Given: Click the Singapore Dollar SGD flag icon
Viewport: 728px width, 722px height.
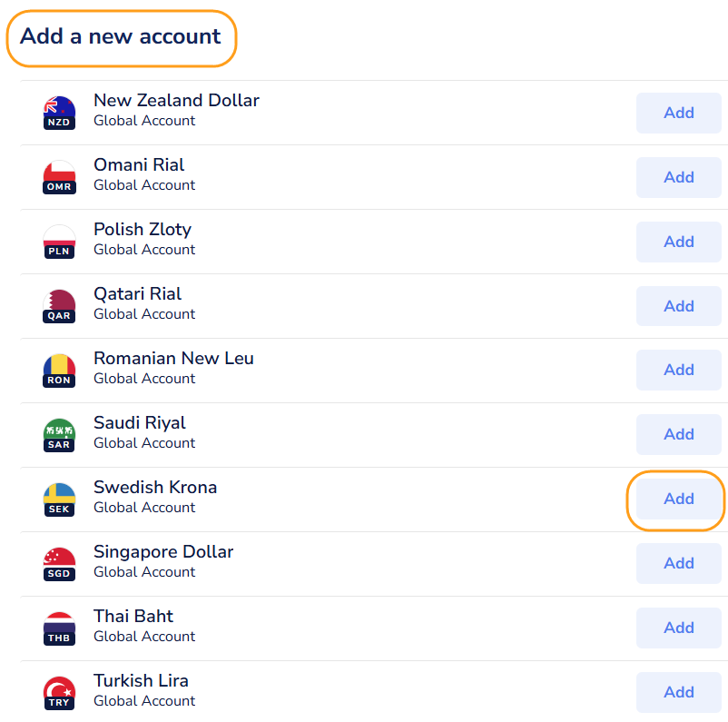Looking at the screenshot, I should pos(59,564).
